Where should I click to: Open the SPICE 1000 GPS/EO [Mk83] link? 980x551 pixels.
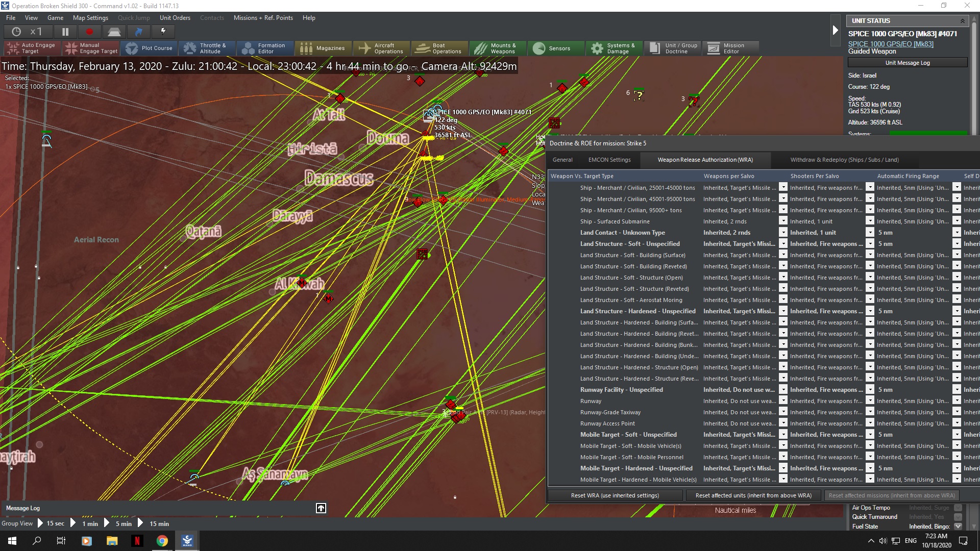(x=891, y=44)
